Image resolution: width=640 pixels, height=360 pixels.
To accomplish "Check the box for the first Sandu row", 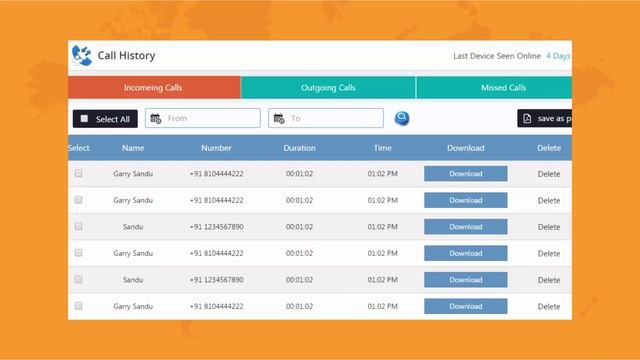I will click(78, 227).
